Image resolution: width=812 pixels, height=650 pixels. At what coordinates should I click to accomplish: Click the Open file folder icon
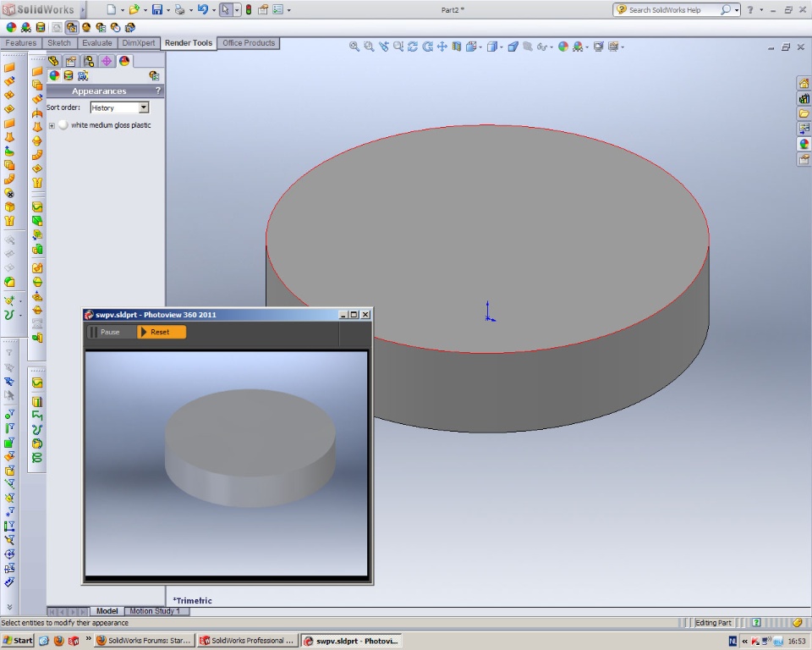coord(134,9)
